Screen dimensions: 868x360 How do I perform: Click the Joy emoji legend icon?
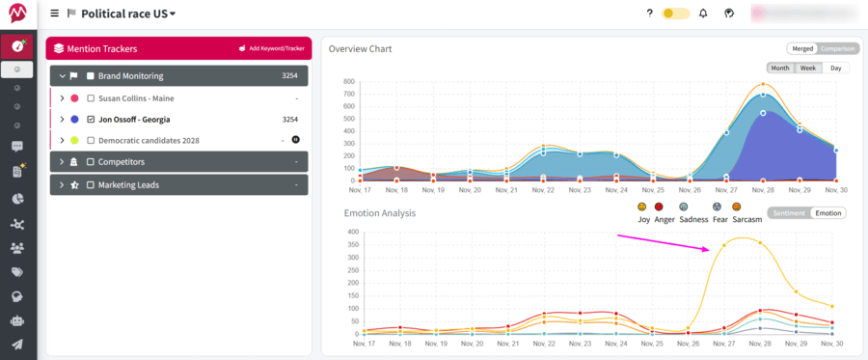coord(642,208)
